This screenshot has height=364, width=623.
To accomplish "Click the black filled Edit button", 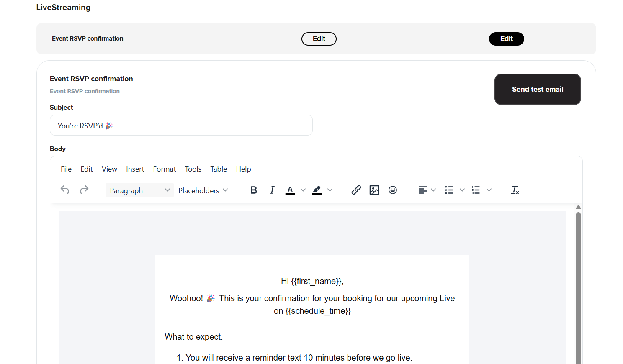I will click(x=506, y=39).
